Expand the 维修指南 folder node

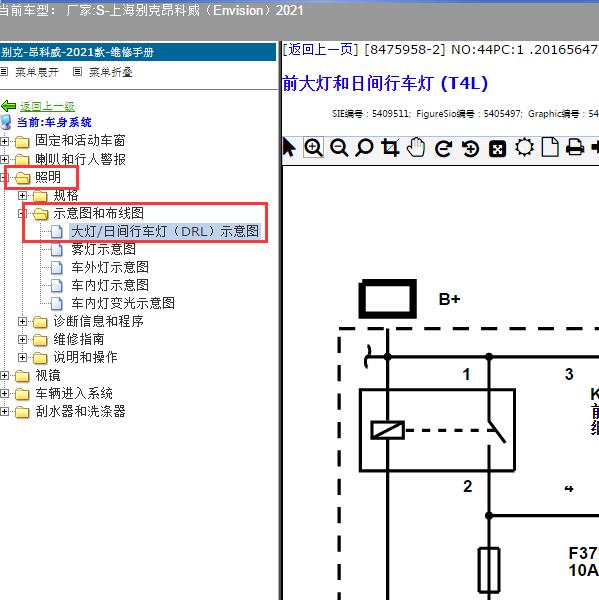point(22,339)
